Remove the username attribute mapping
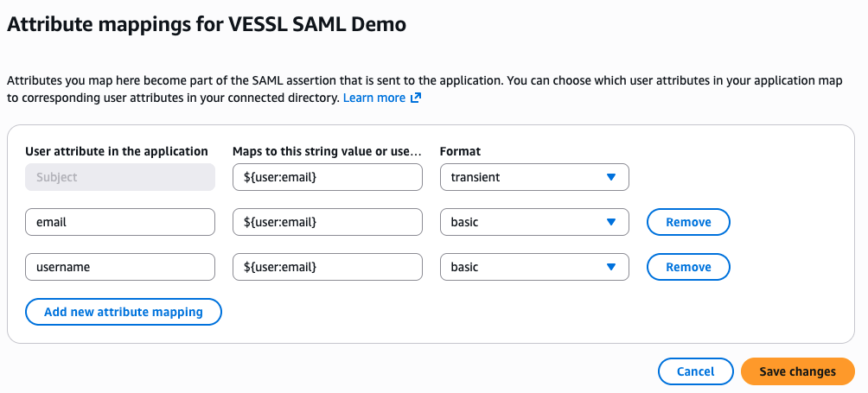Image resolution: width=868 pixels, height=393 pixels. coord(688,267)
